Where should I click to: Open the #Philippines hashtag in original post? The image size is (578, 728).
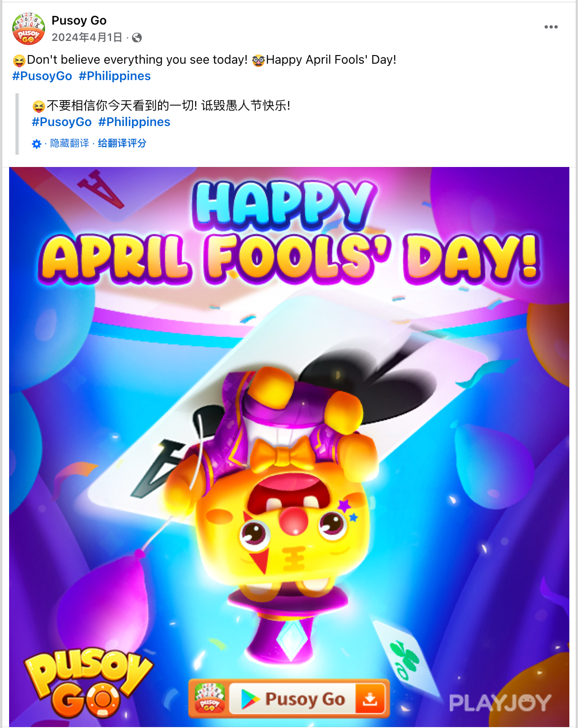(x=115, y=76)
